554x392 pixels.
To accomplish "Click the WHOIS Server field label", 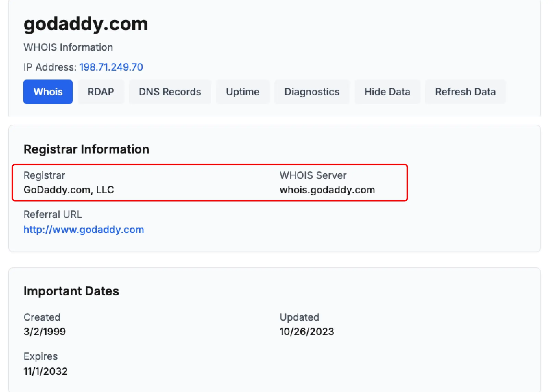I will pyautogui.click(x=313, y=175).
